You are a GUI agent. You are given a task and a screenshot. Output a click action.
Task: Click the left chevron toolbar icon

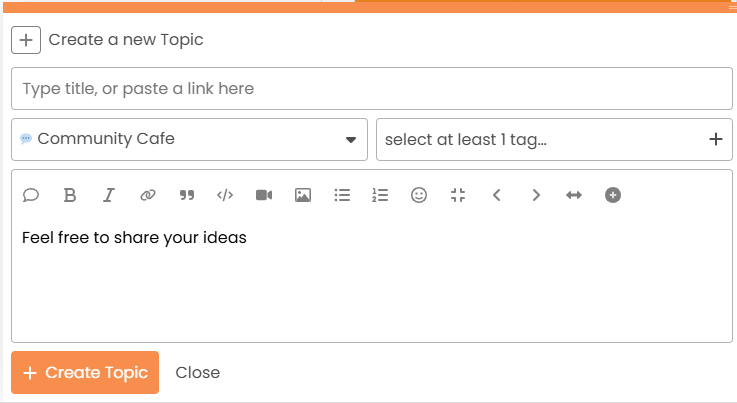pos(497,195)
